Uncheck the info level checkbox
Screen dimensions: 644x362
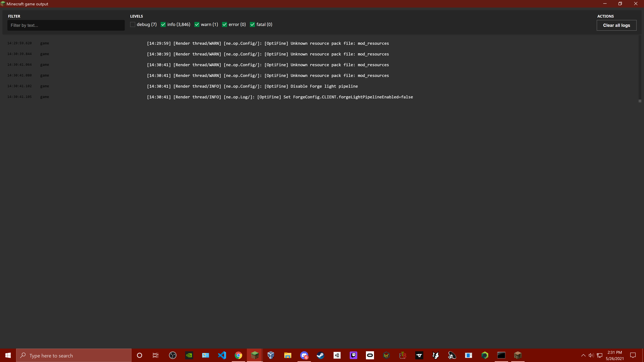[x=163, y=24]
